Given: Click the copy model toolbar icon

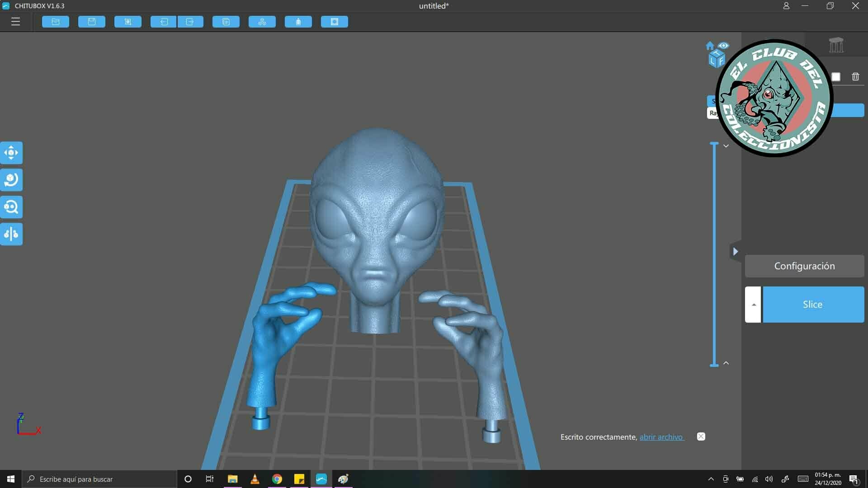Looking at the screenshot, I should coord(226,22).
